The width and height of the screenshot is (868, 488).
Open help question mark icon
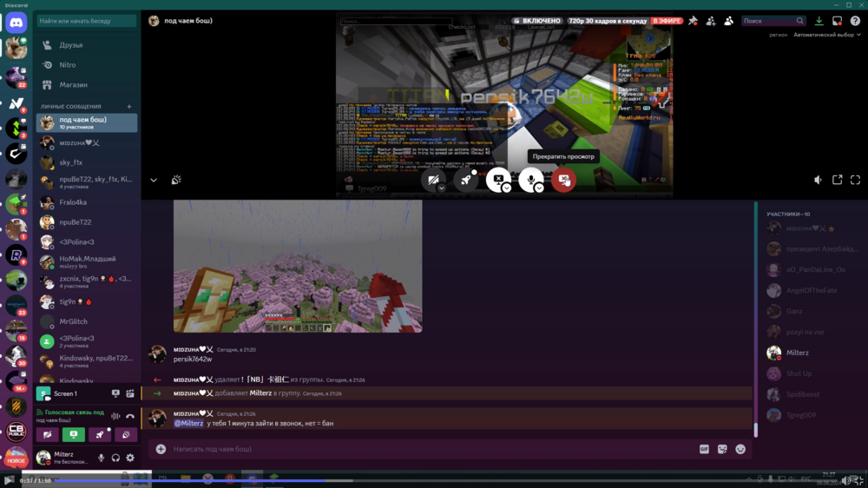(x=855, y=21)
